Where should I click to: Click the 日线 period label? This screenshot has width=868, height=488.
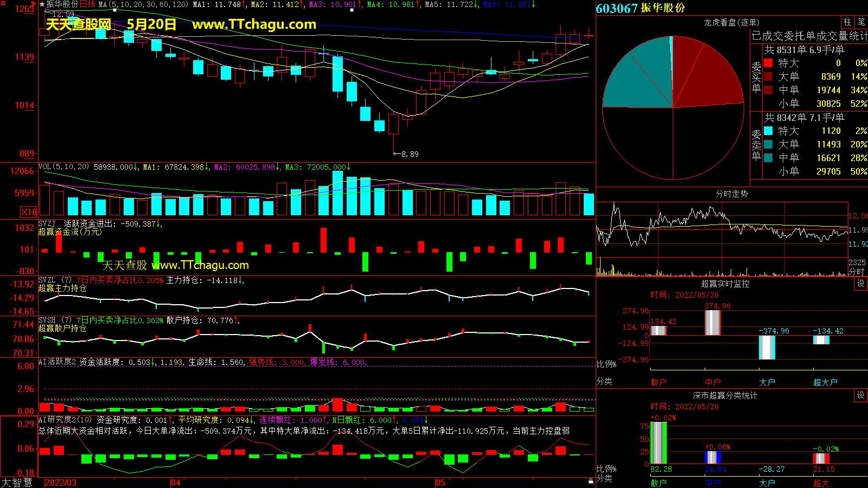coord(87,4)
